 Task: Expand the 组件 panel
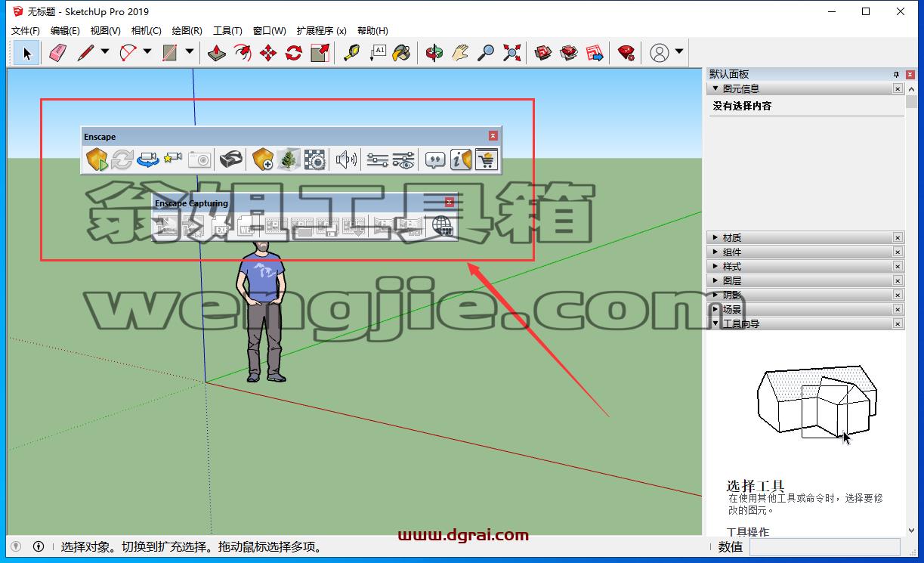point(715,252)
